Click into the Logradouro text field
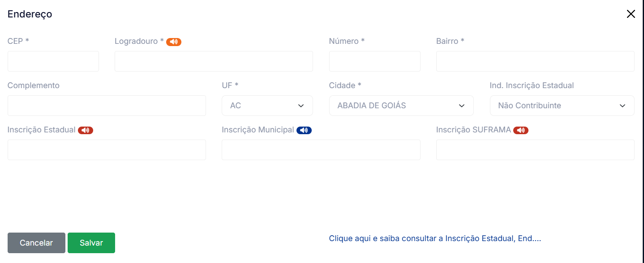644x263 pixels. [214, 61]
